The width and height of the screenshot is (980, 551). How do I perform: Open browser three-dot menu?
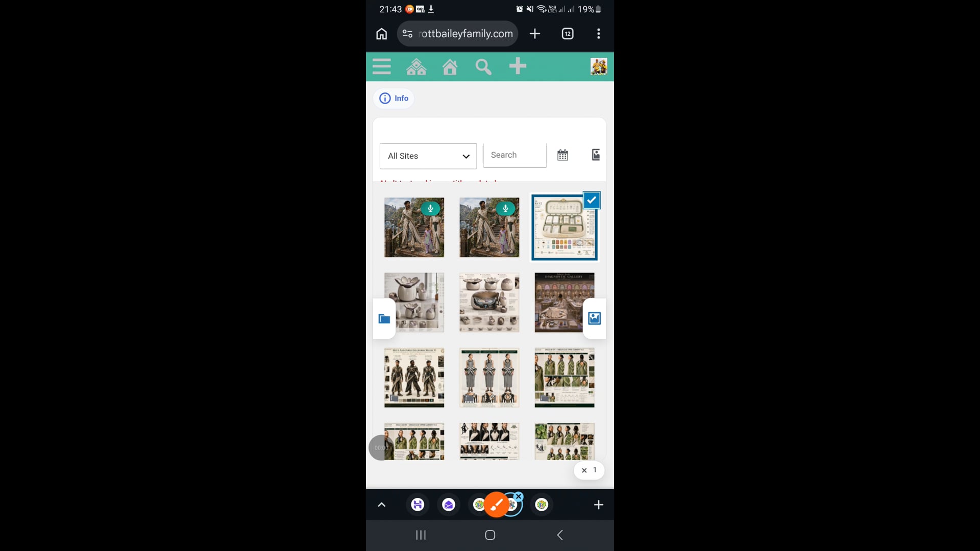point(599,34)
